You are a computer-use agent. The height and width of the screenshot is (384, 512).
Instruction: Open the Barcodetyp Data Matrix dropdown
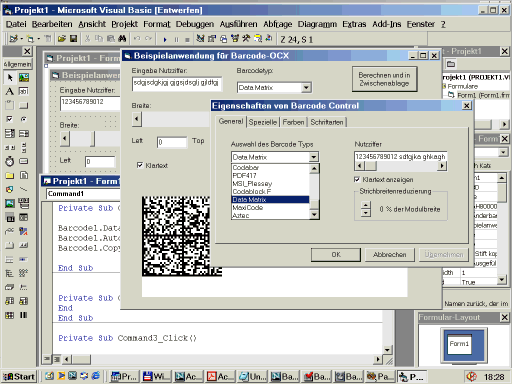(x=306, y=88)
